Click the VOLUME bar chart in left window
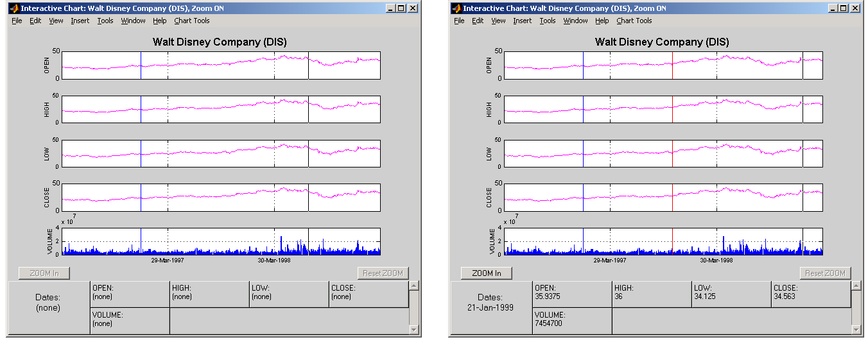 point(221,241)
